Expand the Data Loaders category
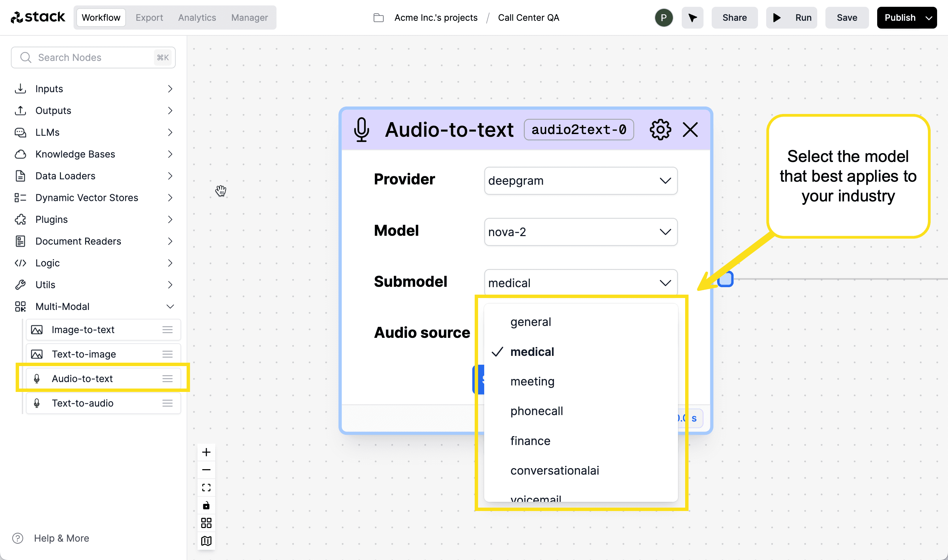The image size is (948, 560). pyautogui.click(x=94, y=176)
